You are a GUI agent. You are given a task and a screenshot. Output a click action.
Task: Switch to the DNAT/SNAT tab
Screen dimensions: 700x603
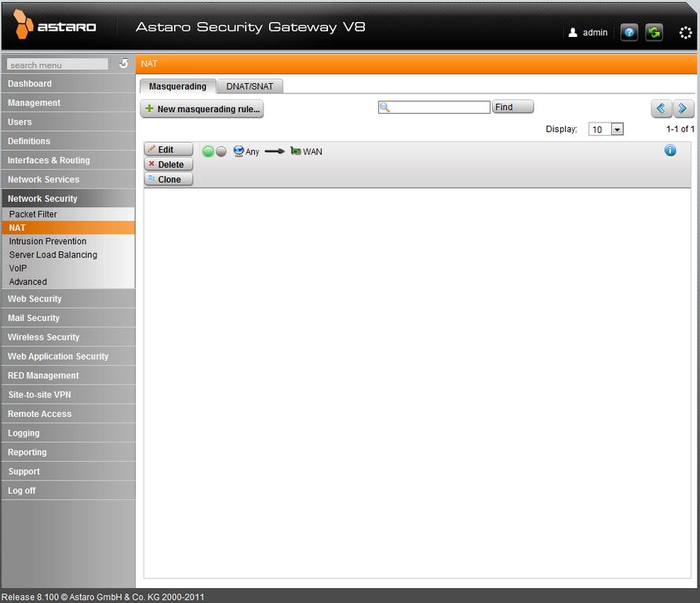[250, 86]
